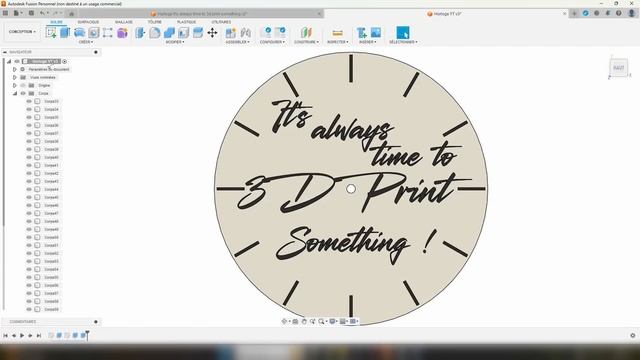The width and height of the screenshot is (640, 360).
Task: Hide body Corps33 with its eye icon
Action: pos(29,101)
